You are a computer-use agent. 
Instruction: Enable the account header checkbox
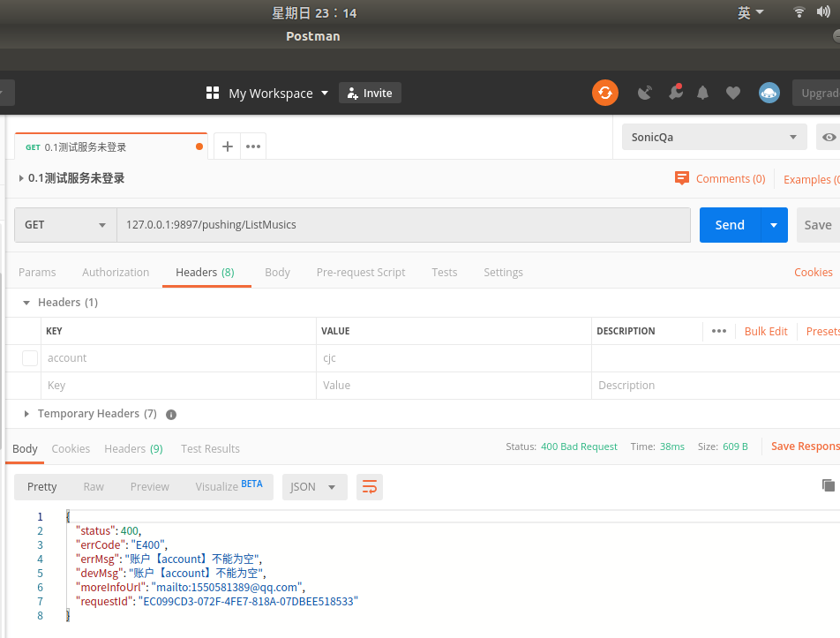tap(30, 358)
